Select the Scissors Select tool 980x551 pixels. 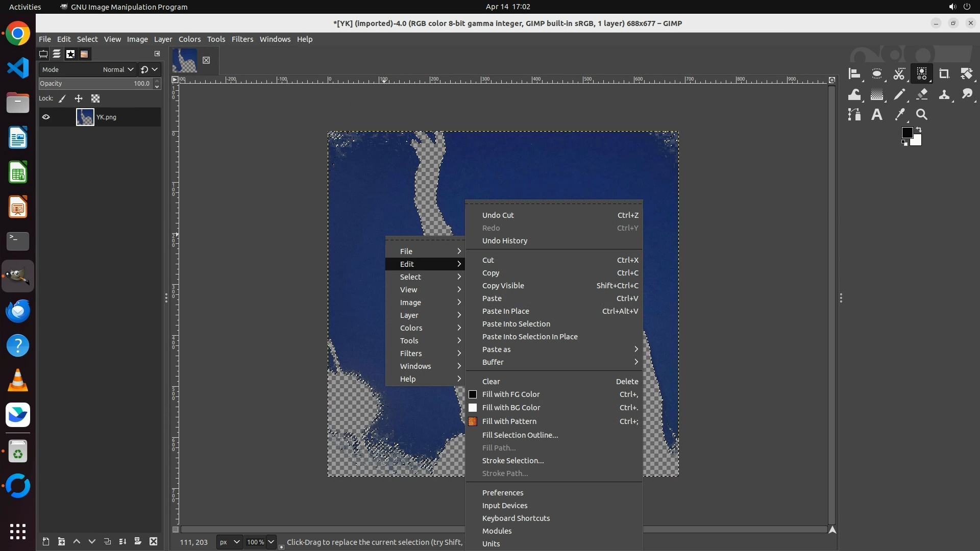pyautogui.click(x=899, y=74)
